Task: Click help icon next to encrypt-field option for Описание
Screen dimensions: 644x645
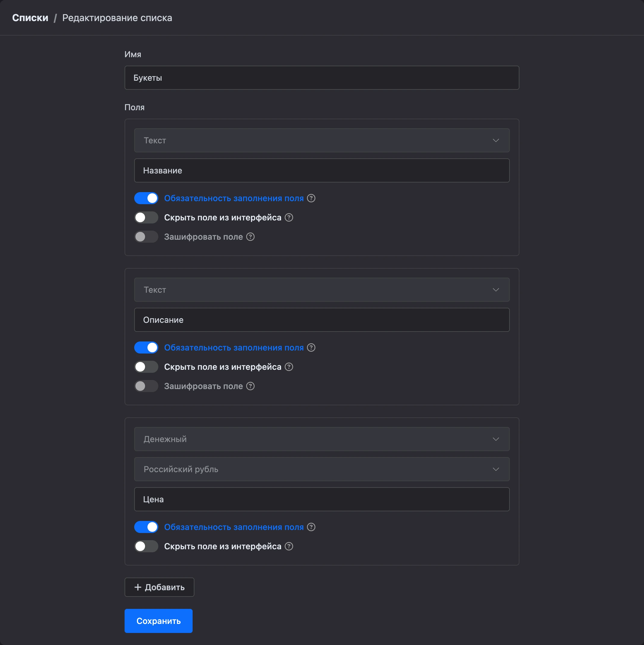Action: (250, 386)
